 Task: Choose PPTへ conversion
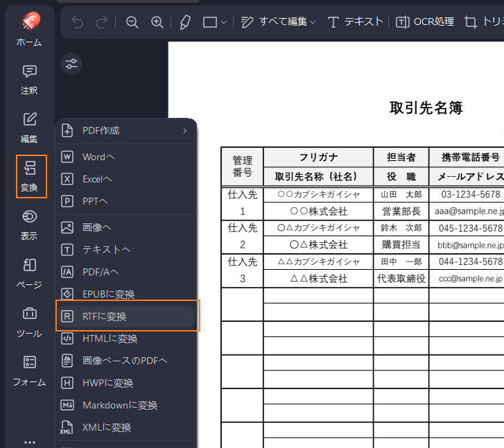(x=126, y=201)
